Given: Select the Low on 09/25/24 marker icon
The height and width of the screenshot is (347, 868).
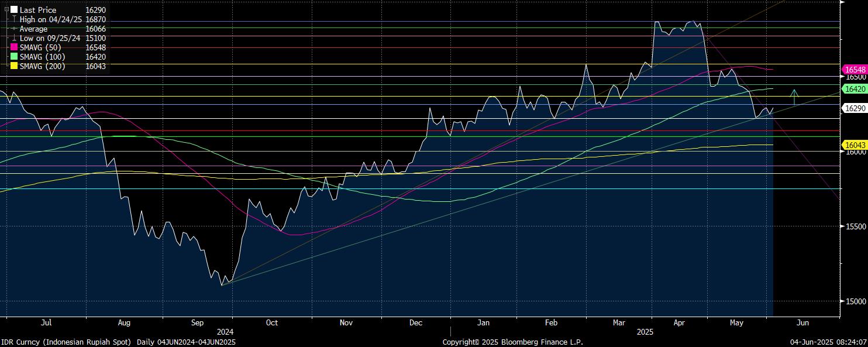Looking at the screenshot, I should [14, 38].
